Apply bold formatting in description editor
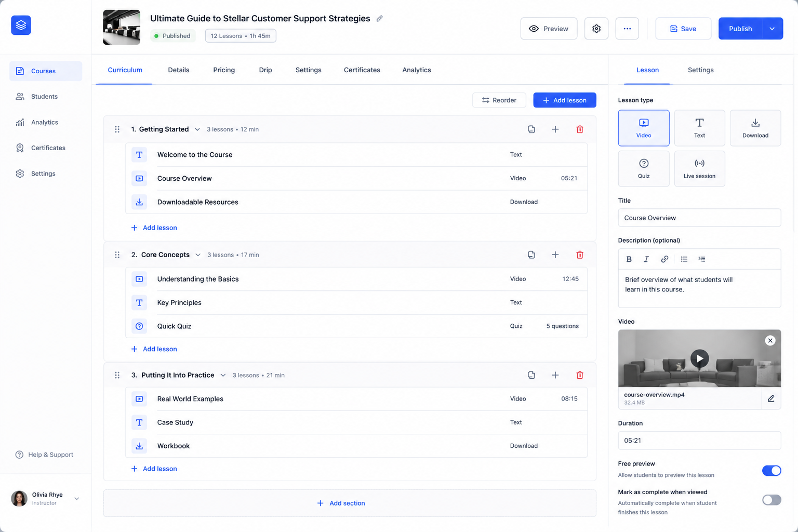This screenshot has width=798, height=532. pyautogui.click(x=629, y=259)
